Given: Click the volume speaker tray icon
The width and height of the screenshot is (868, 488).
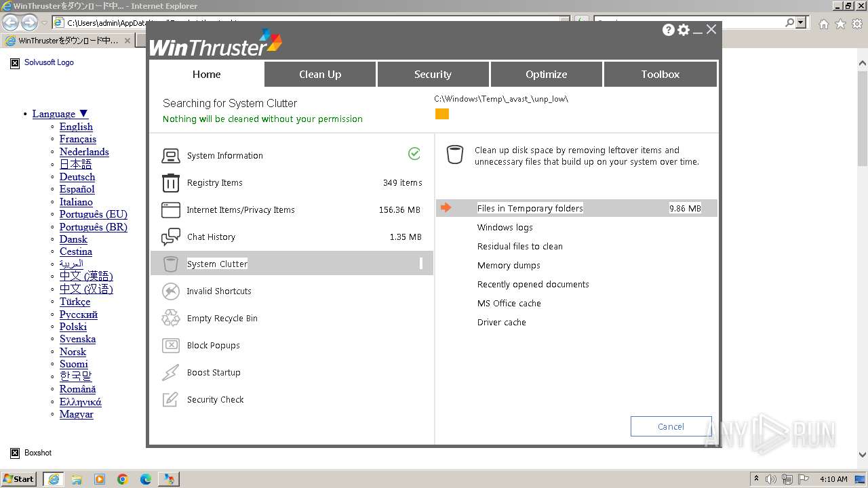Looking at the screenshot, I should coord(770,479).
